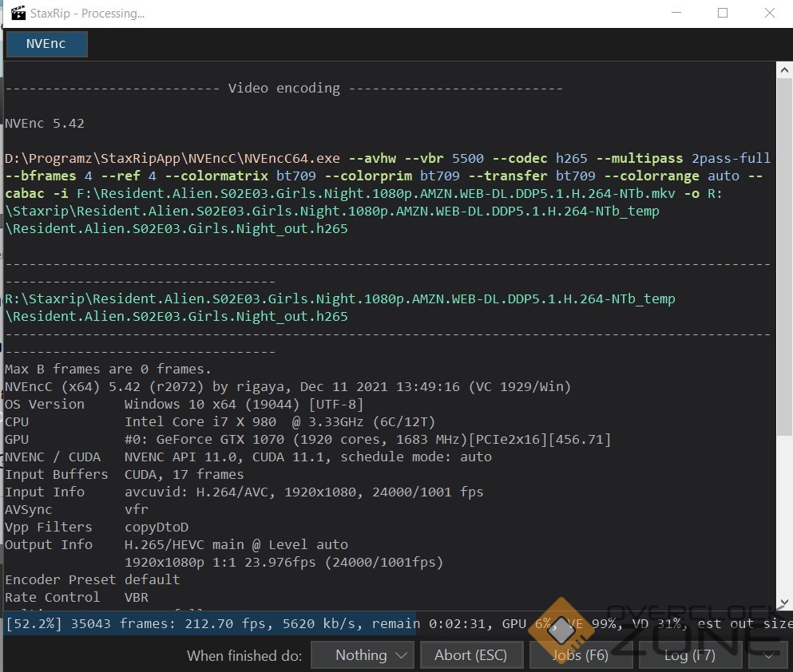Click the '--colormatrix bt709' parameter text
This screenshot has width=793, height=672.
pos(240,176)
